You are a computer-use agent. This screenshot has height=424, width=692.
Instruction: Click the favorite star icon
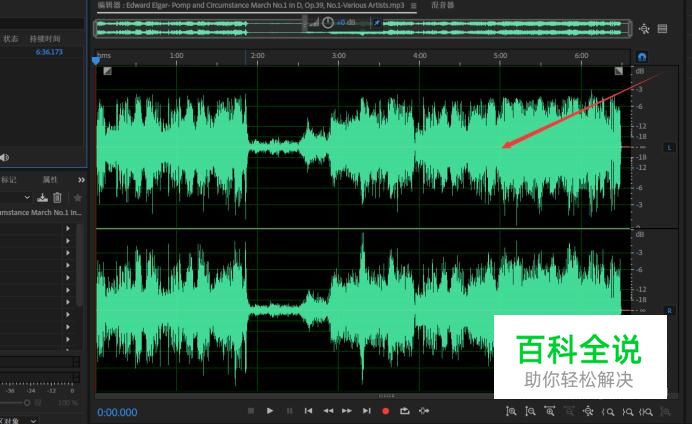[77, 198]
